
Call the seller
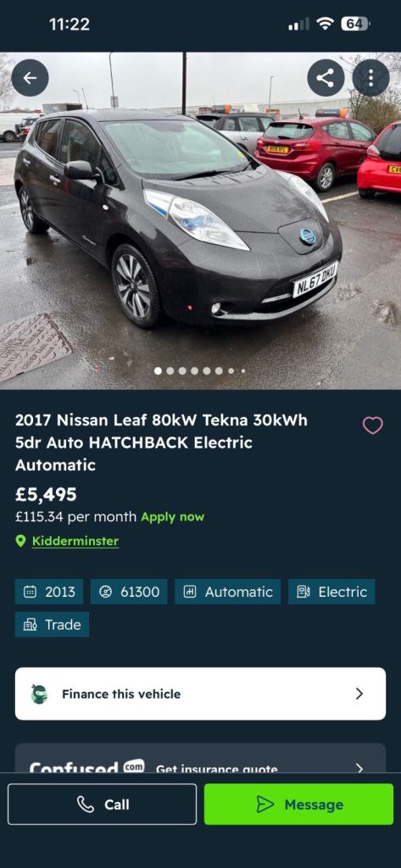102,804
